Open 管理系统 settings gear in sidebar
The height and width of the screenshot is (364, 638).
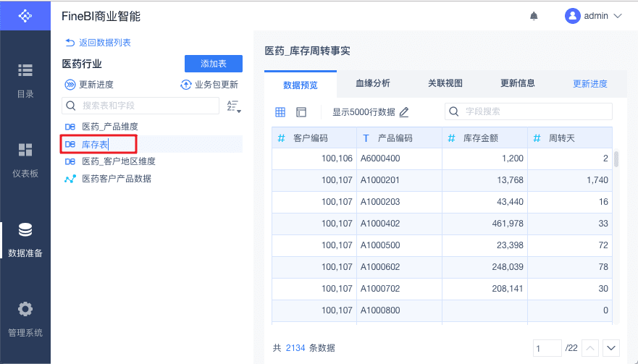[25, 318]
